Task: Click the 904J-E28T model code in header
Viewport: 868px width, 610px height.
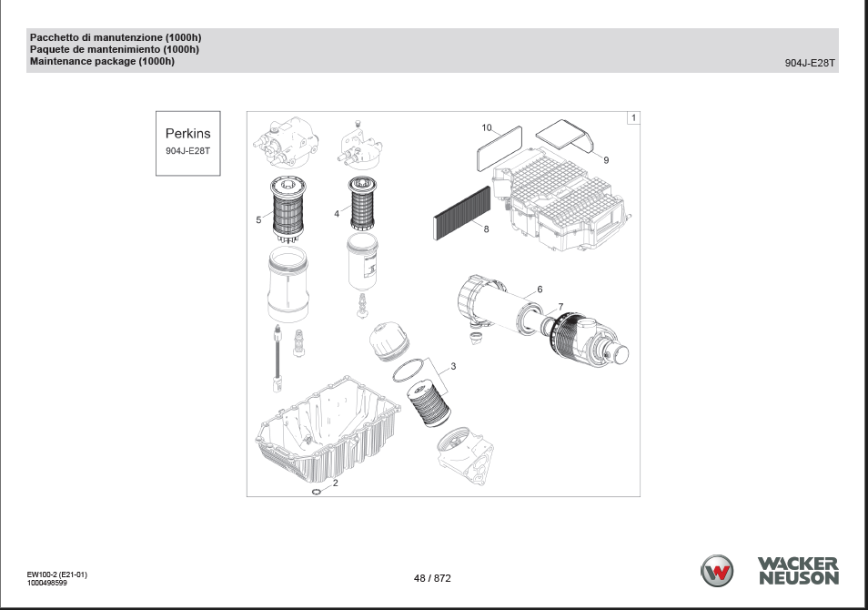Action: [809, 64]
